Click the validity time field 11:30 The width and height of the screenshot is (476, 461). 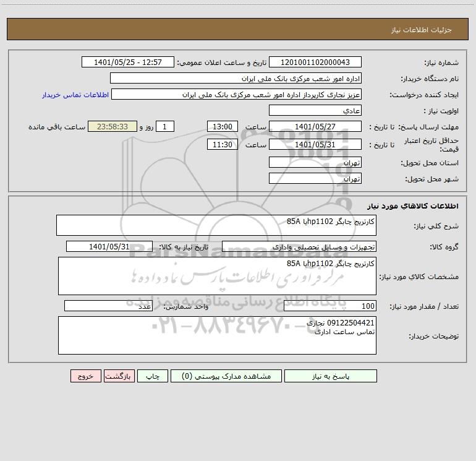[x=222, y=144]
